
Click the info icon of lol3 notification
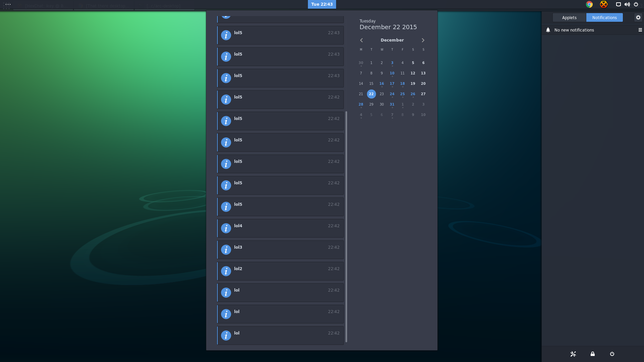tap(226, 250)
